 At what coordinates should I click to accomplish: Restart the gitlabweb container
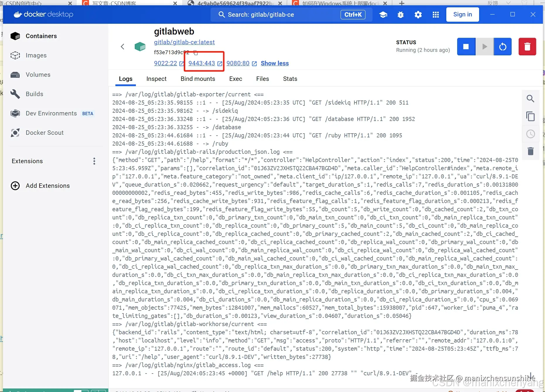(503, 47)
